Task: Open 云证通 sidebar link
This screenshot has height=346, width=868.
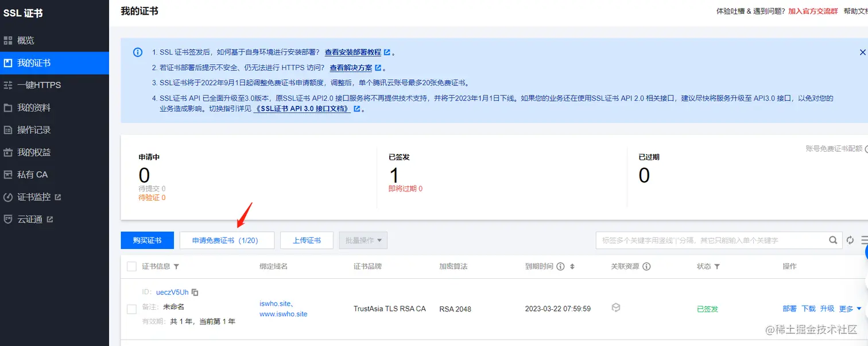Action: click(x=55, y=219)
